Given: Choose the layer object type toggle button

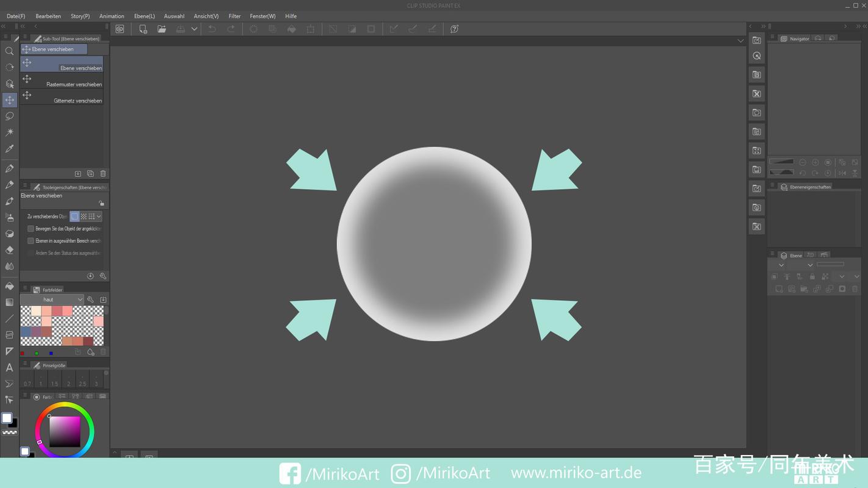Looking at the screenshot, I should pyautogui.click(x=74, y=217).
